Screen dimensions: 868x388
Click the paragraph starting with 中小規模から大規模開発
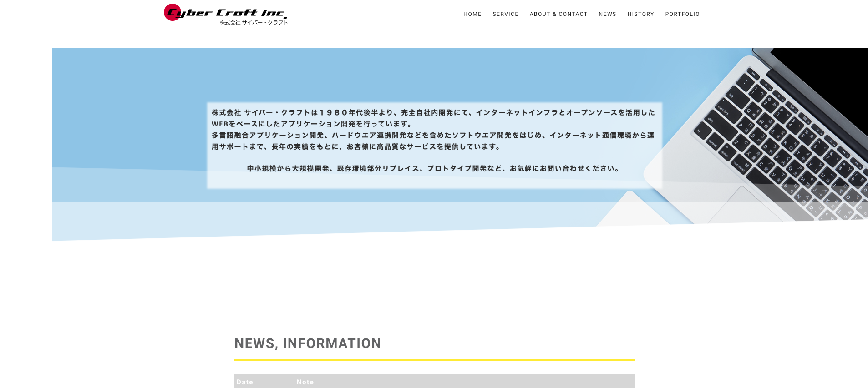(x=434, y=168)
